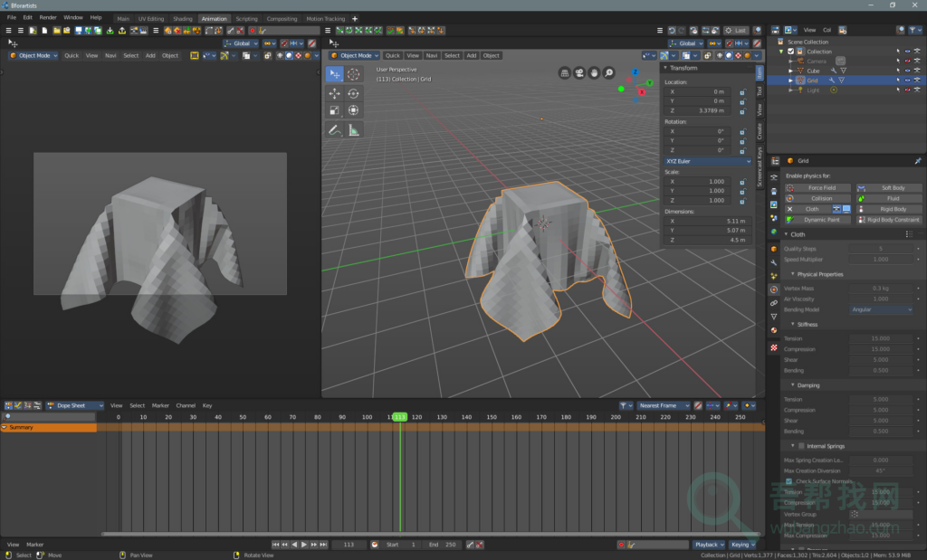Pin the Grid physics panel
The image size is (927, 560).
pyautogui.click(x=917, y=160)
